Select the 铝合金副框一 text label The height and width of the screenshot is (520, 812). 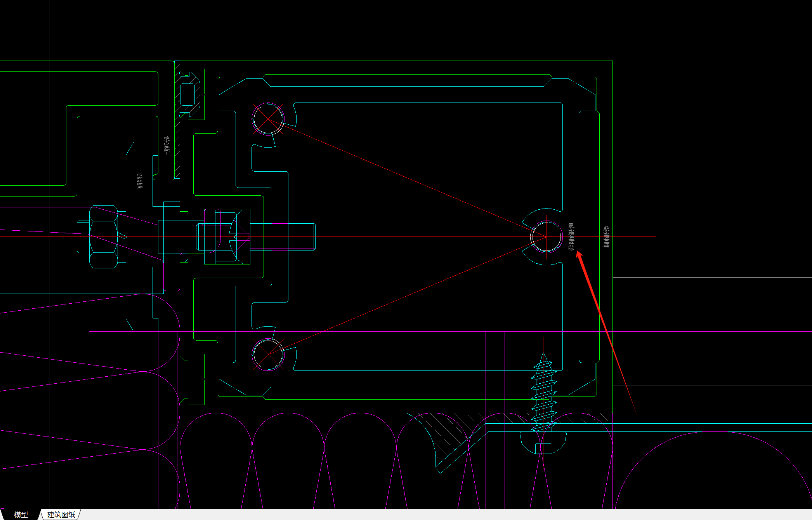click(x=167, y=145)
